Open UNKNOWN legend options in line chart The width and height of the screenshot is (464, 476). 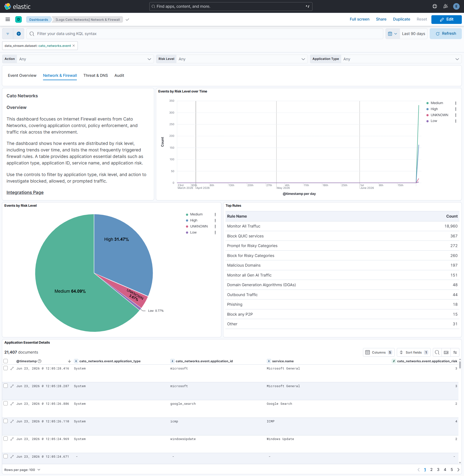(x=456, y=115)
